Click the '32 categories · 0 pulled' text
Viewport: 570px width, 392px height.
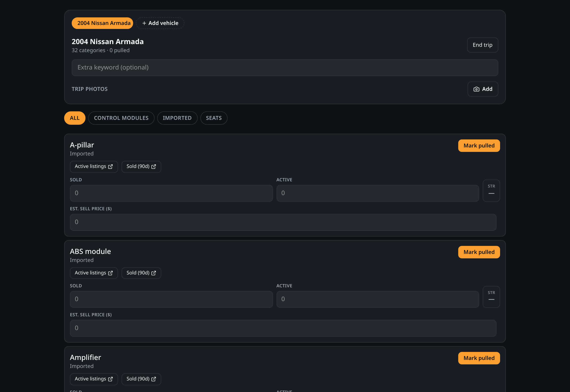tap(100, 50)
